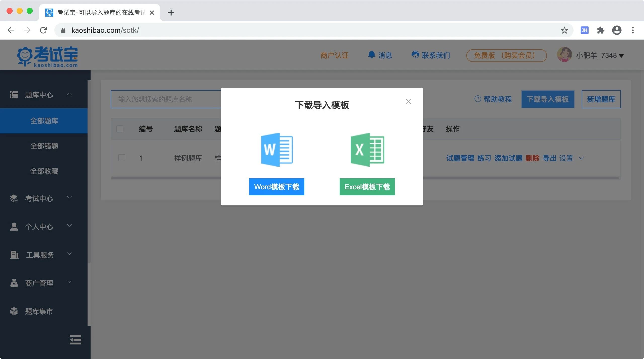Click the sidebar collapse icon at bottom
The image size is (644, 359).
coord(75,340)
